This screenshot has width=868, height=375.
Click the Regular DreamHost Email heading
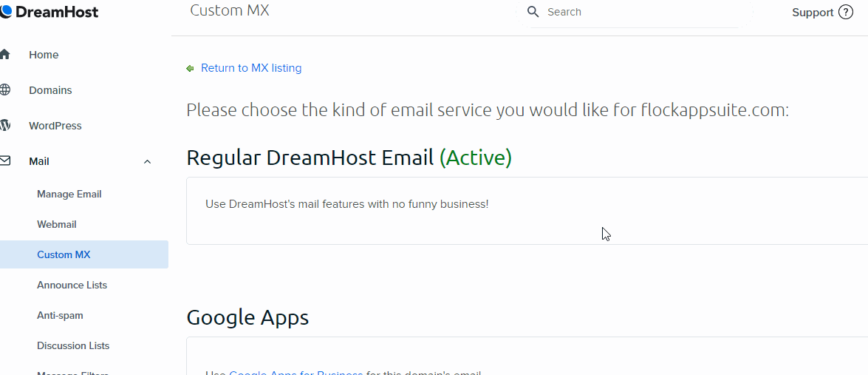[x=310, y=158]
